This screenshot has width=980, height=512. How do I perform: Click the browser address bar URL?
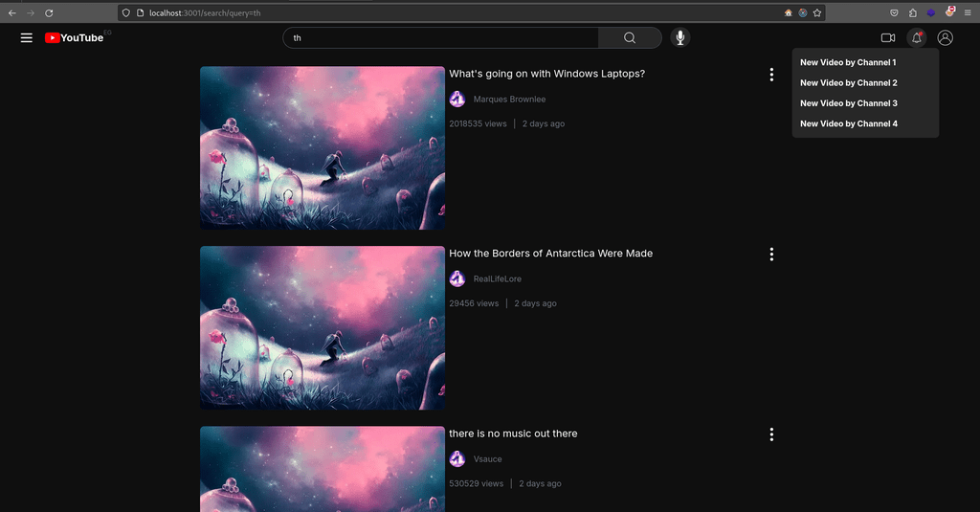point(205,12)
